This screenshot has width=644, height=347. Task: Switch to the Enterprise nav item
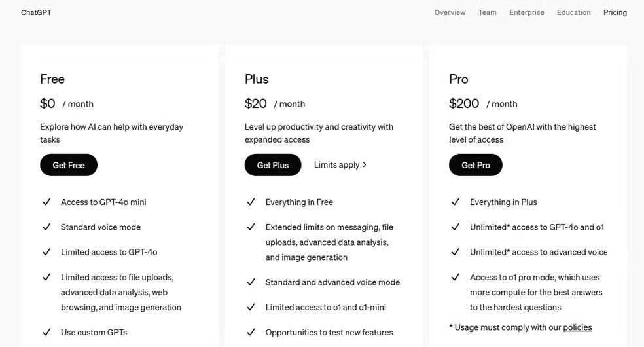526,12
